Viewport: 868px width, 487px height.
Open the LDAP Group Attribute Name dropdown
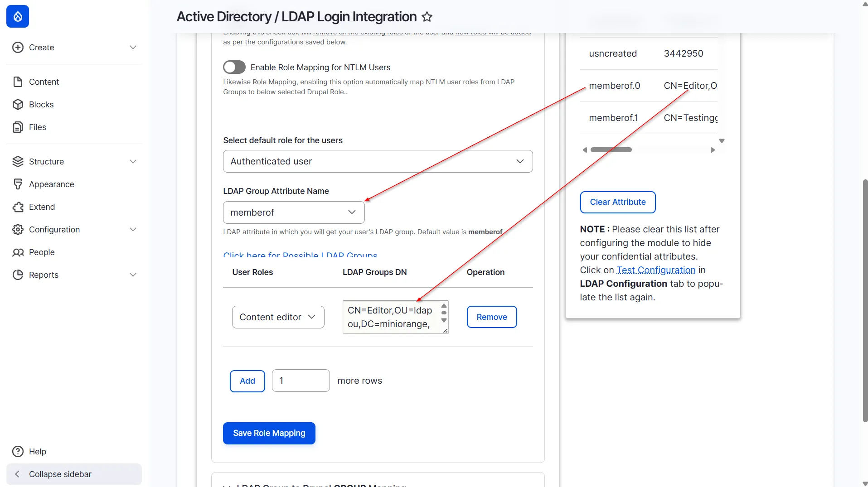[x=294, y=212]
